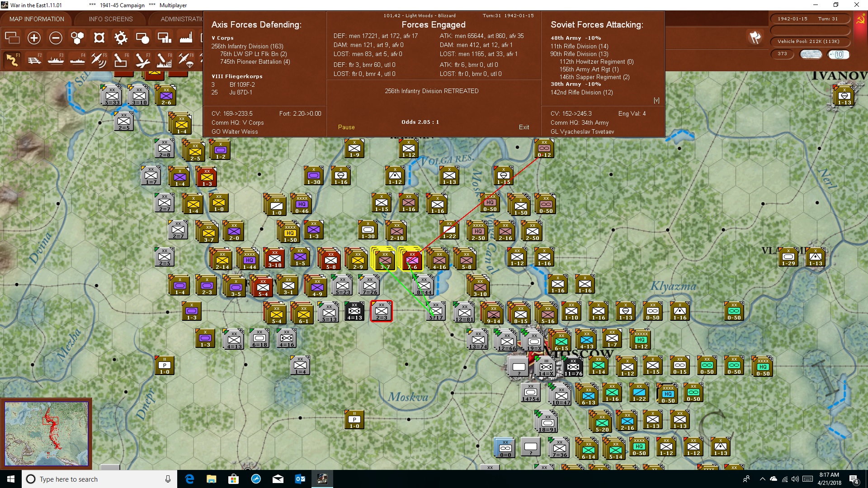Viewport: 868px width, 488px height.
Task: Click the square frame with circle toolbar icon
Action: [99, 38]
